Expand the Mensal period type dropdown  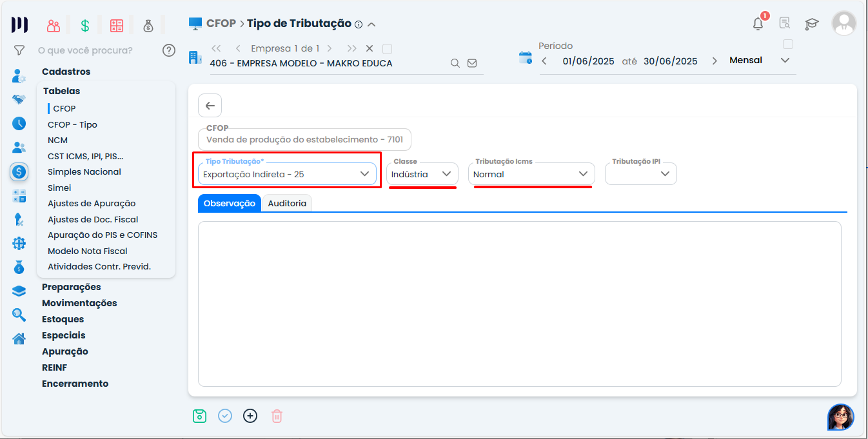[x=785, y=61]
